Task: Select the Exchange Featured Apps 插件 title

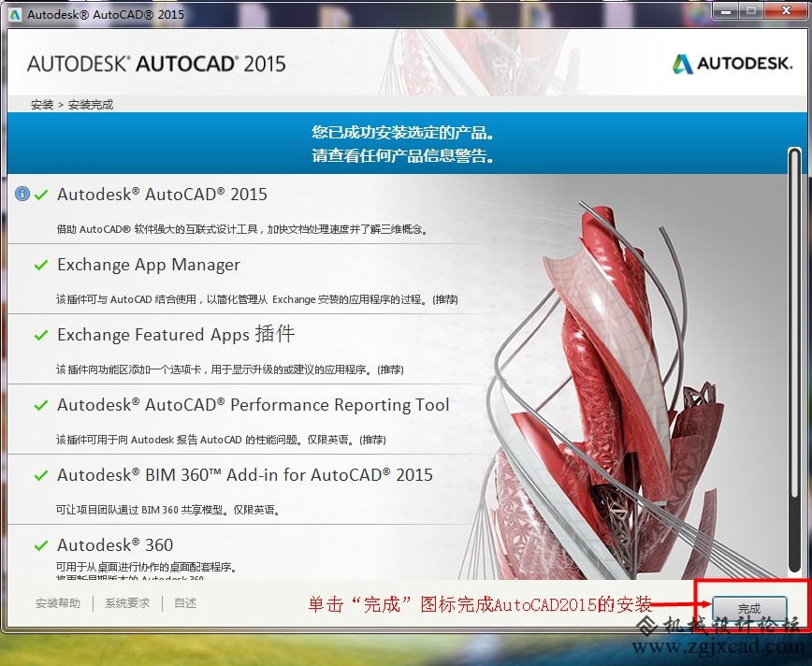Action: tap(176, 335)
